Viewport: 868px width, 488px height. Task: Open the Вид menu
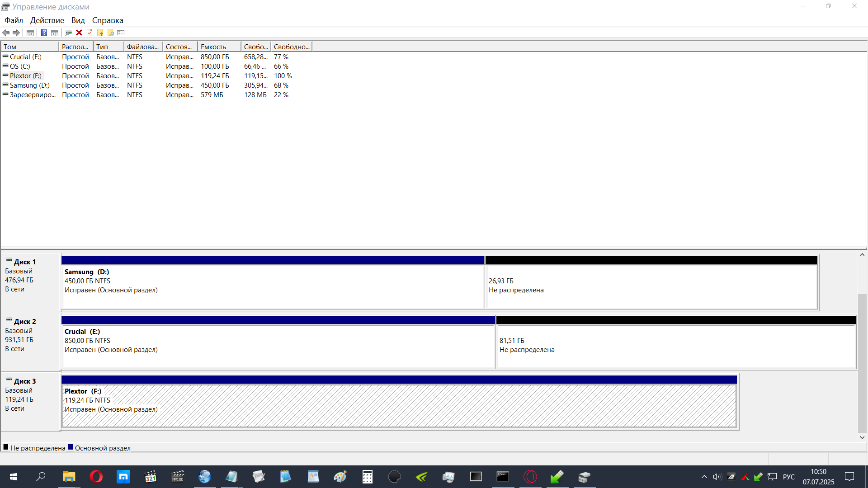(78, 20)
